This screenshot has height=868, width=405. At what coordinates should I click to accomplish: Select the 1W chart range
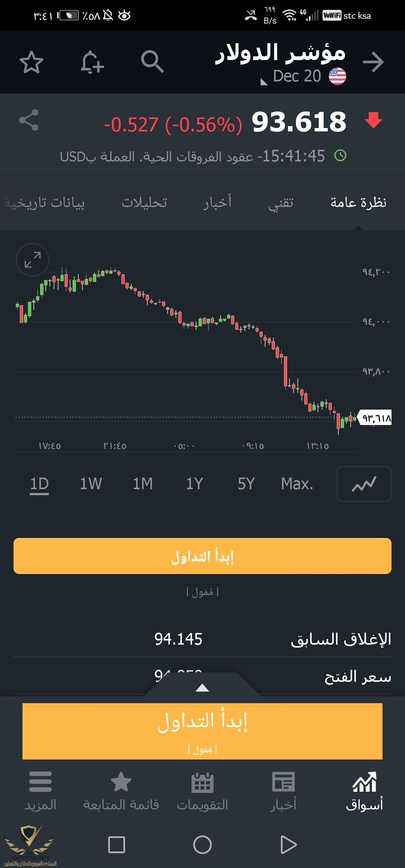point(91,484)
